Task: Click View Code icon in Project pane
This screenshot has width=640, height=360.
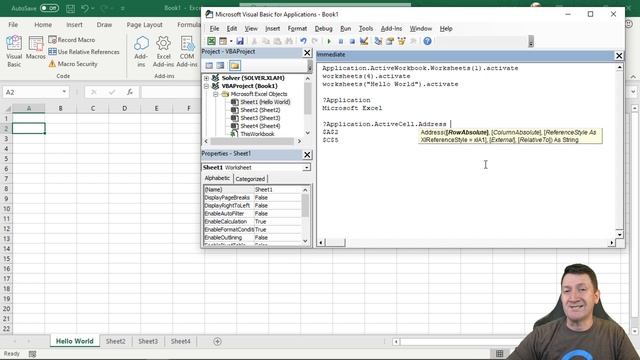Action: coord(209,65)
